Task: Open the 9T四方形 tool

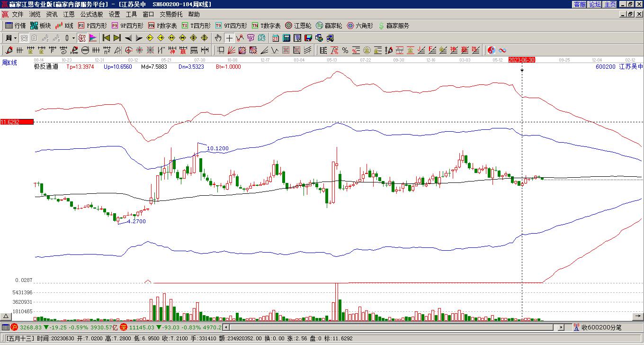Action: pos(231,26)
